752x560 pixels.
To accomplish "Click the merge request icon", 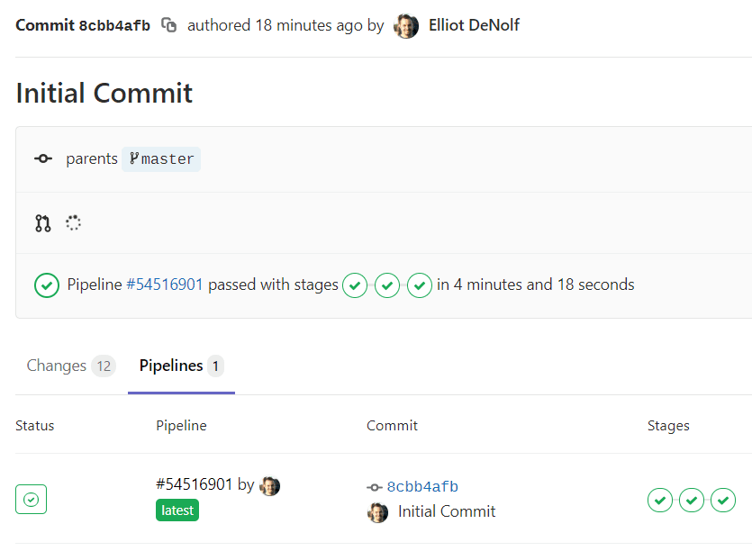I will pos(42,223).
